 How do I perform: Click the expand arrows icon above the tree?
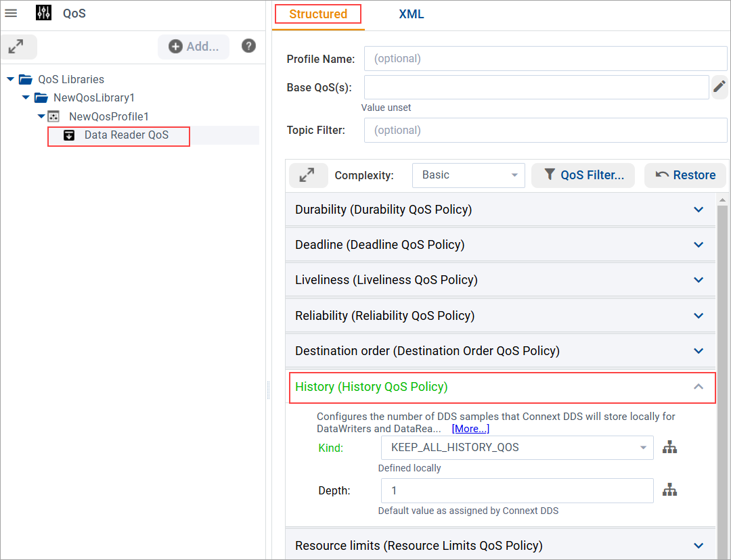[x=19, y=47]
